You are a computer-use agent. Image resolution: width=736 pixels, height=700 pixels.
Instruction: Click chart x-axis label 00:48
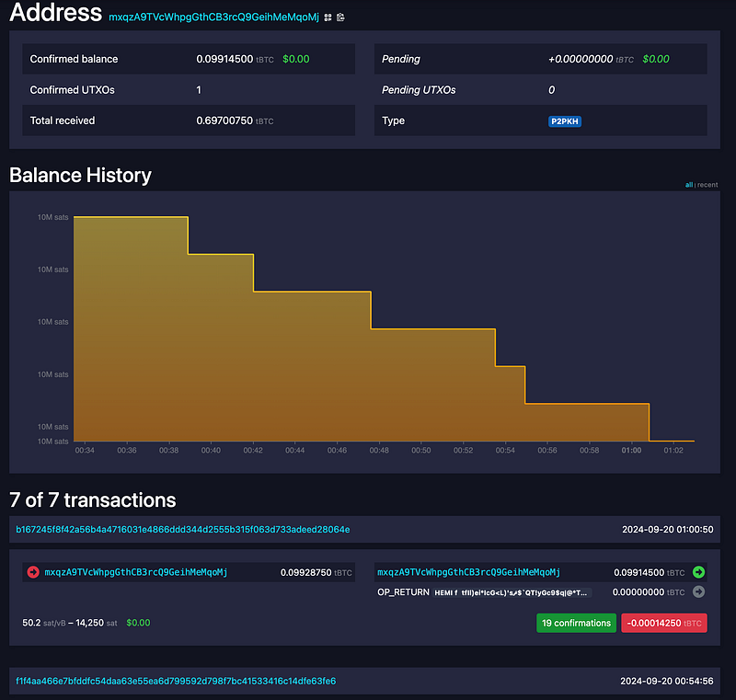(379, 451)
